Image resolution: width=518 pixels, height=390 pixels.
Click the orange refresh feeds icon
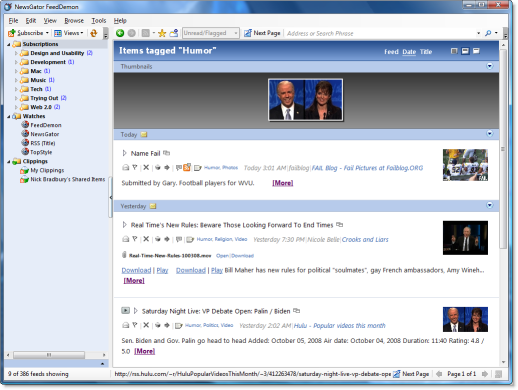pos(94,33)
